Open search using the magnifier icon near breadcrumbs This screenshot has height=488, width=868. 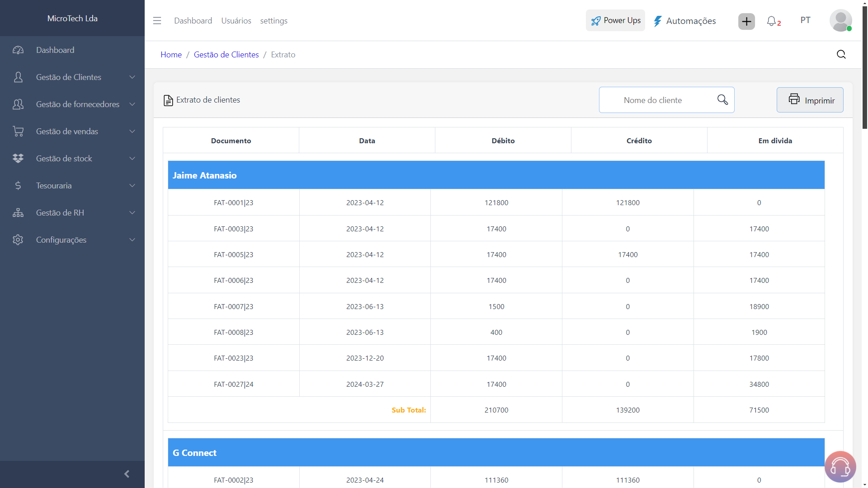coord(841,54)
